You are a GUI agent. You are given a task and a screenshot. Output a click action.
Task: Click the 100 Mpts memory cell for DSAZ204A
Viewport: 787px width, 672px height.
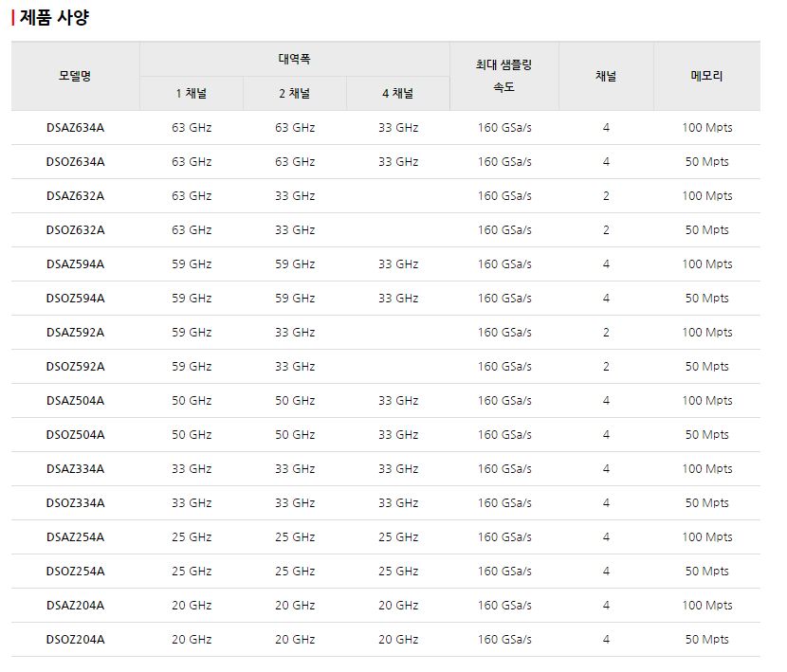click(706, 606)
